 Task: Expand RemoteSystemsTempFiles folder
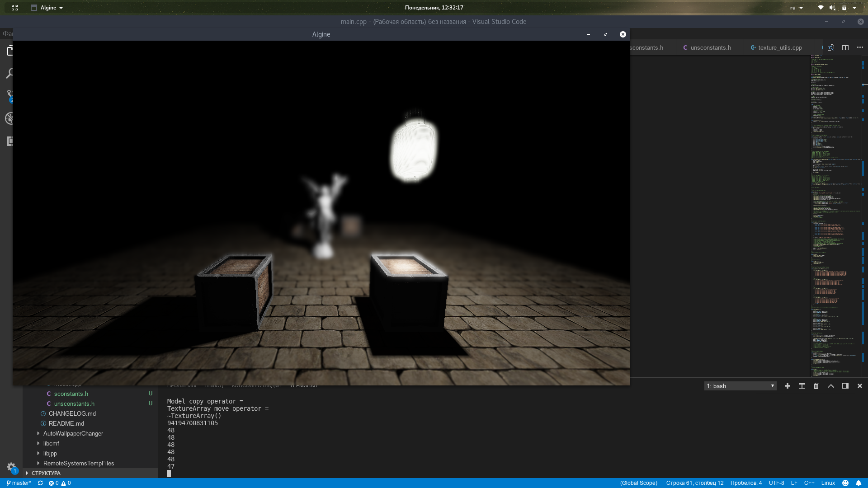(79, 463)
